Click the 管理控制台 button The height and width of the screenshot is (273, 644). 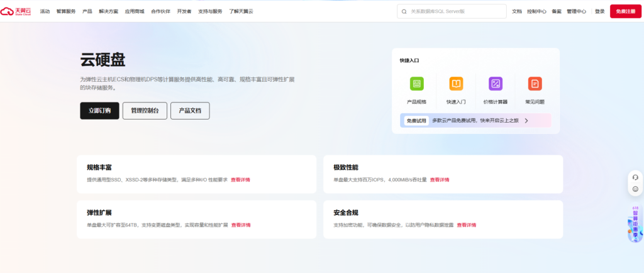click(145, 111)
